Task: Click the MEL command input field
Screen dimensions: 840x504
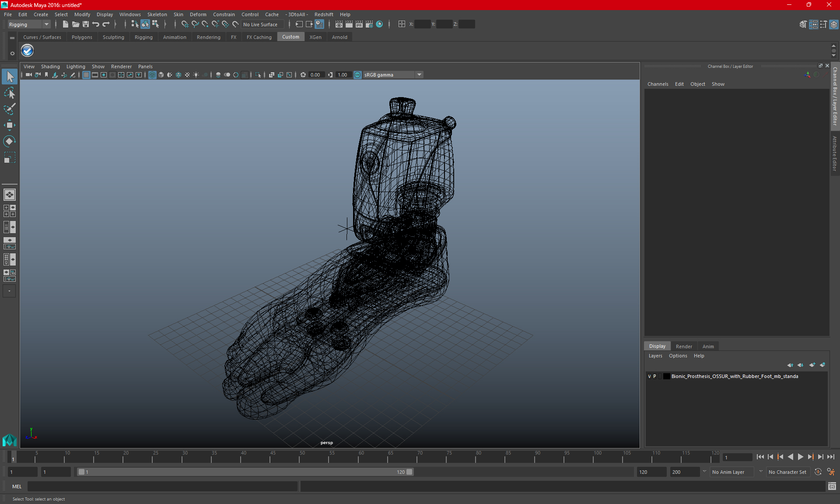Action: tap(162, 486)
